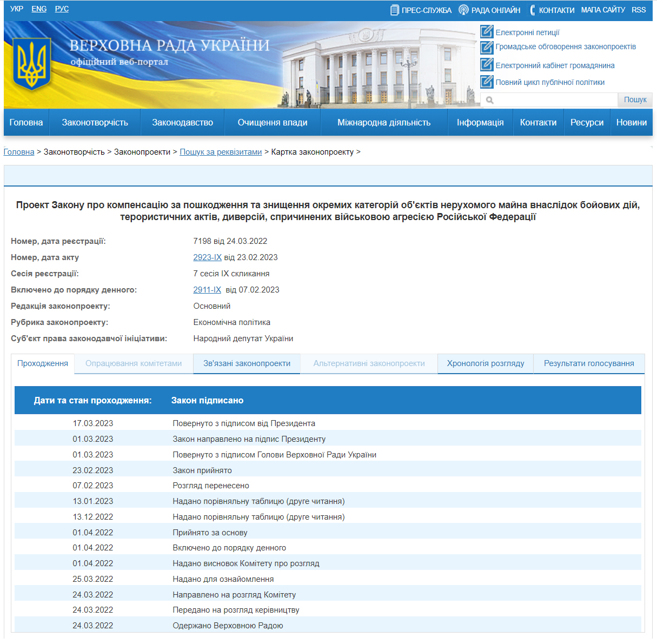Open the Ресурси menu item
This screenshot has width=657, height=644.
[587, 122]
